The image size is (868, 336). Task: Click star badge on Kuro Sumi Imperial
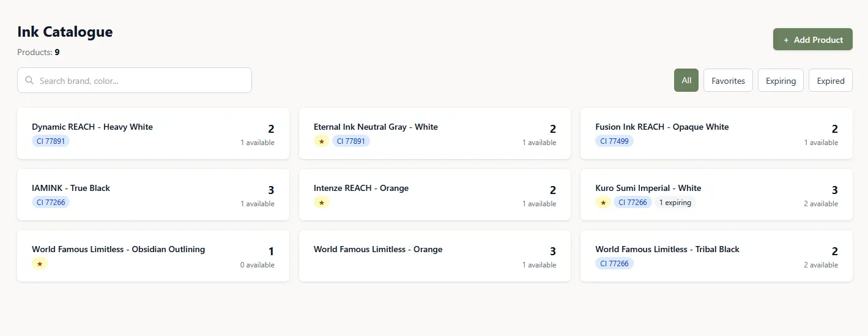(x=603, y=203)
